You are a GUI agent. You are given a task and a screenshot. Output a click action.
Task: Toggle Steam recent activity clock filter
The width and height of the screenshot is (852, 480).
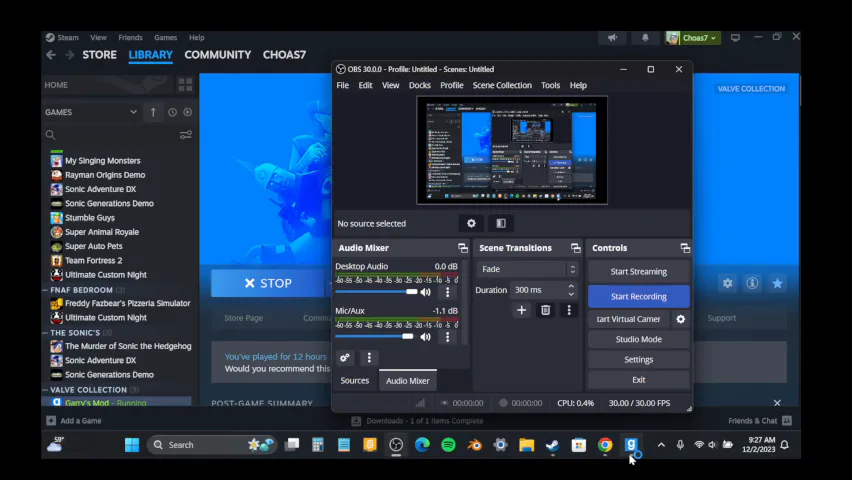172,112
